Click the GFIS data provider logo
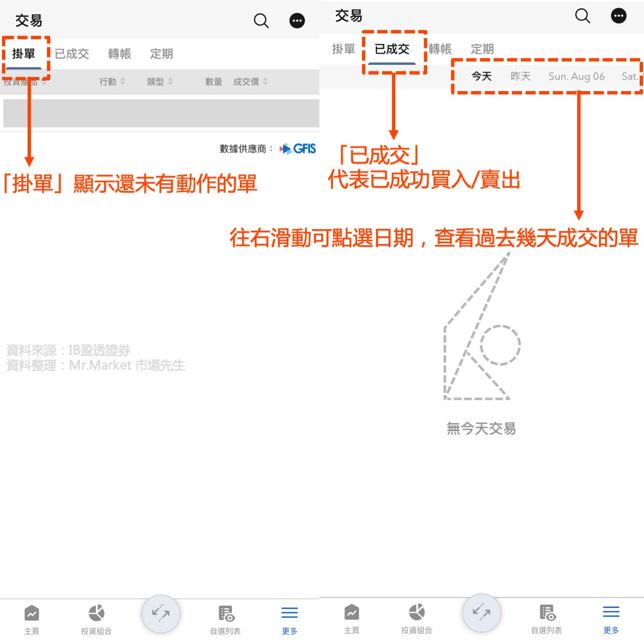 (x=298, y=148)
